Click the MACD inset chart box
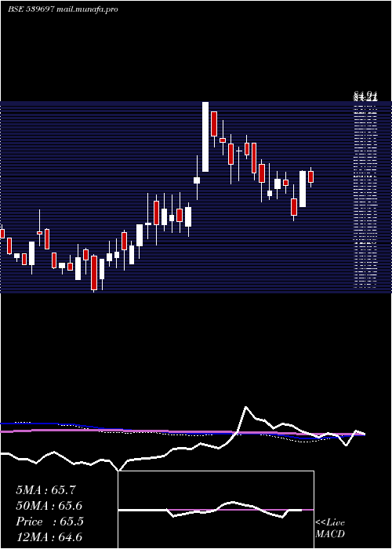Screen dimensions: 392x549 click(216, 510)
